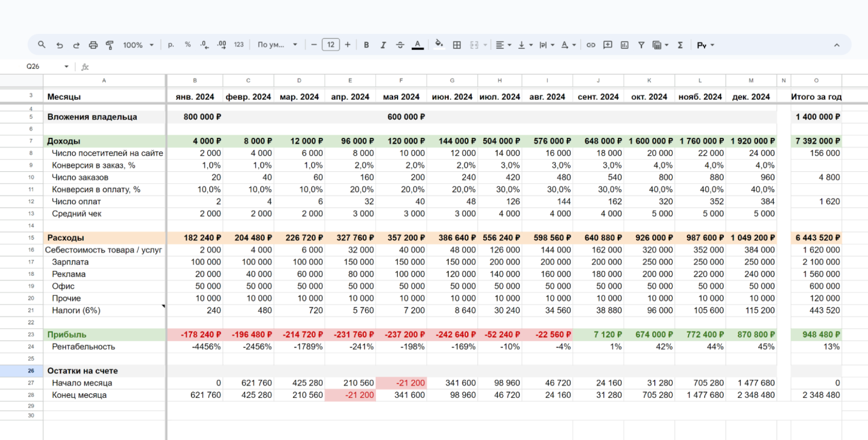This screenshot has width=868, height=440.
Task: Insert a chart from the toolbar
Action: (x=624, y=45)
